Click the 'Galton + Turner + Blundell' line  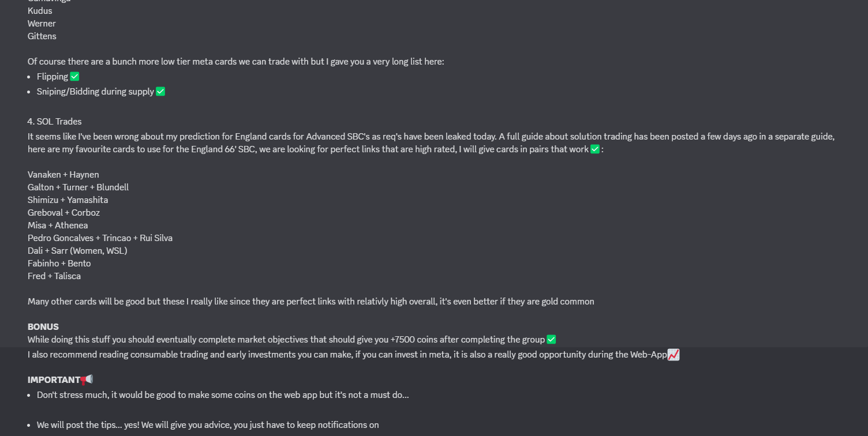(x=78, y=187)
